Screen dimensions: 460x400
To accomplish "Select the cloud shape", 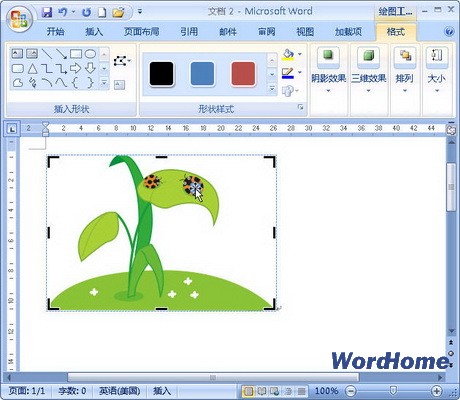I will pyautogui.click(x=17, y=82).
